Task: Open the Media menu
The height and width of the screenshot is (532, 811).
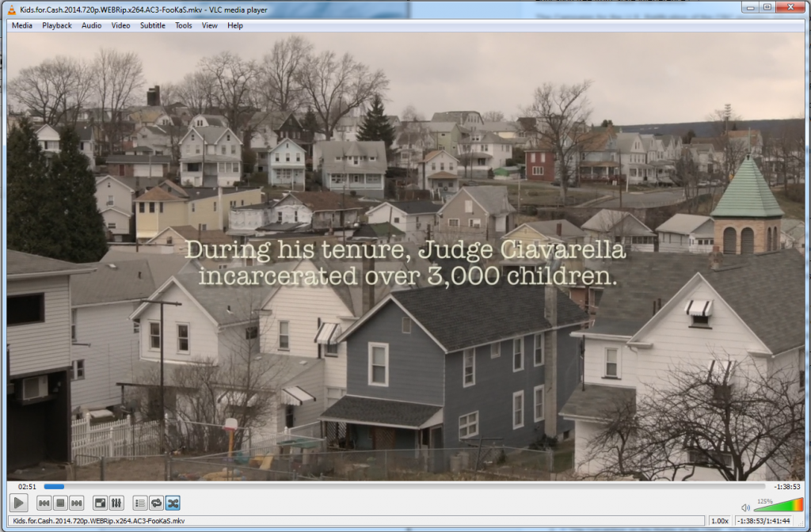Action: click(x=21, y=25)
